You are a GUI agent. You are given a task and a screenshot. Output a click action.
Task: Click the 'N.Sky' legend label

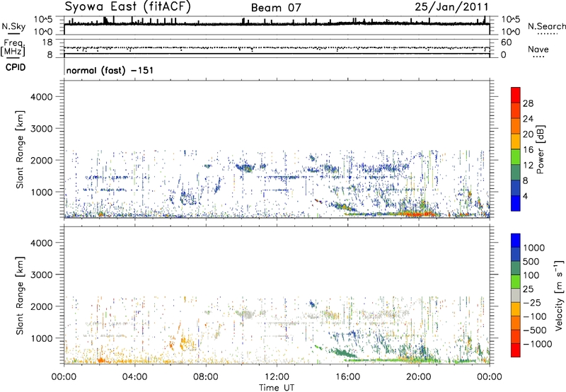13,26
